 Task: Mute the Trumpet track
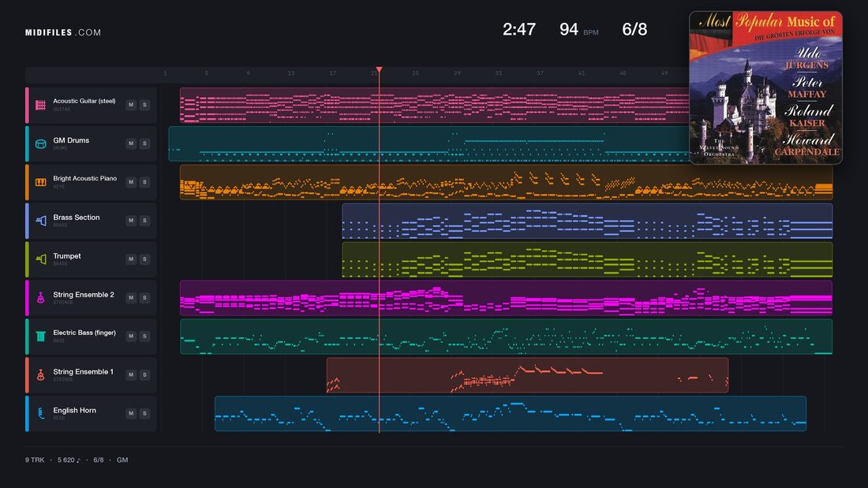click(x=131, y=259)
